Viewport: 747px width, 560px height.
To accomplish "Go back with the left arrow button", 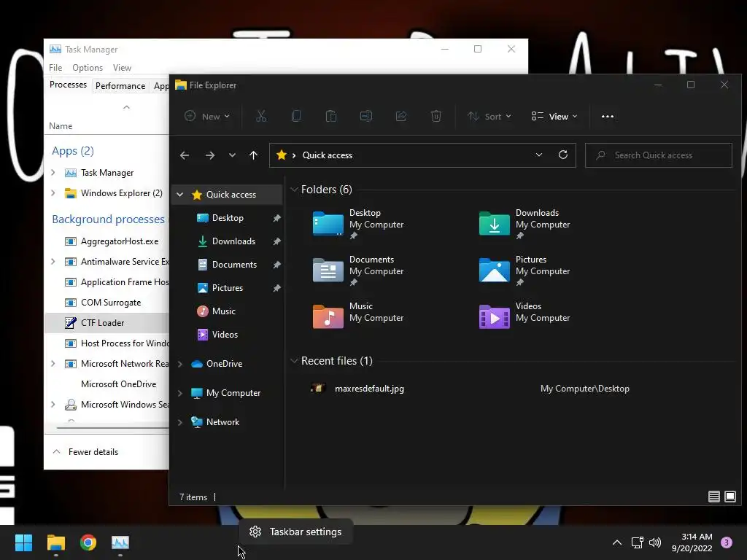I will tap(185, 155).
